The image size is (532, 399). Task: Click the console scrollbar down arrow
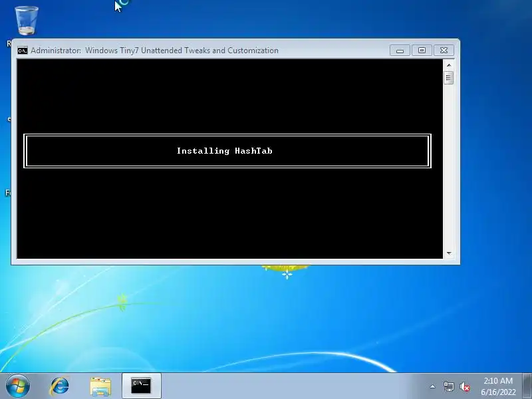[x=449, y=253]
